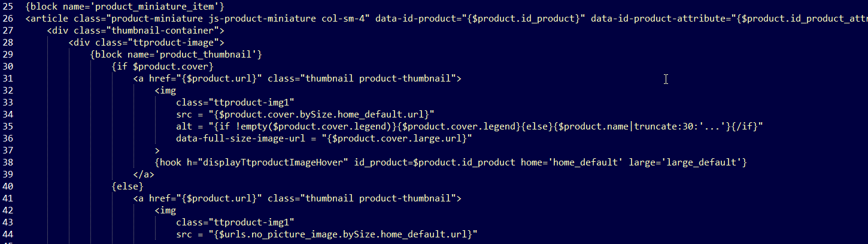Click line number 25 in the gutter
The image size is (868, 244).
pos(7,7)
